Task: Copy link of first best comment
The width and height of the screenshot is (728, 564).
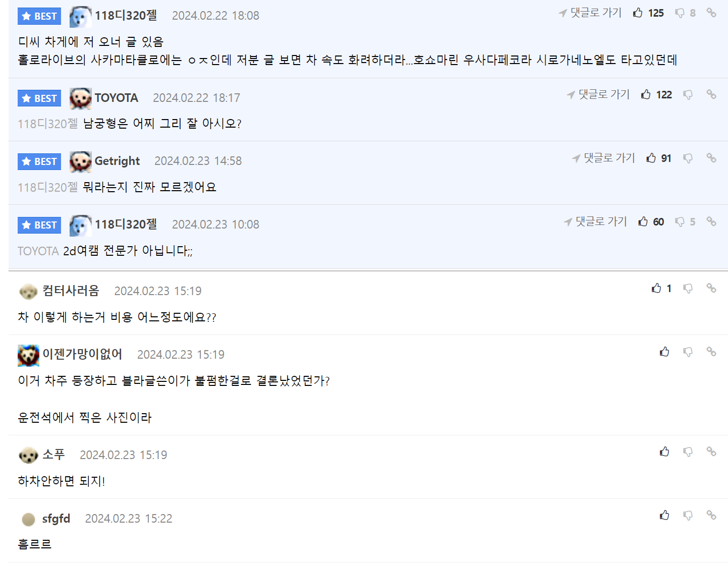Action: [711, 13]
